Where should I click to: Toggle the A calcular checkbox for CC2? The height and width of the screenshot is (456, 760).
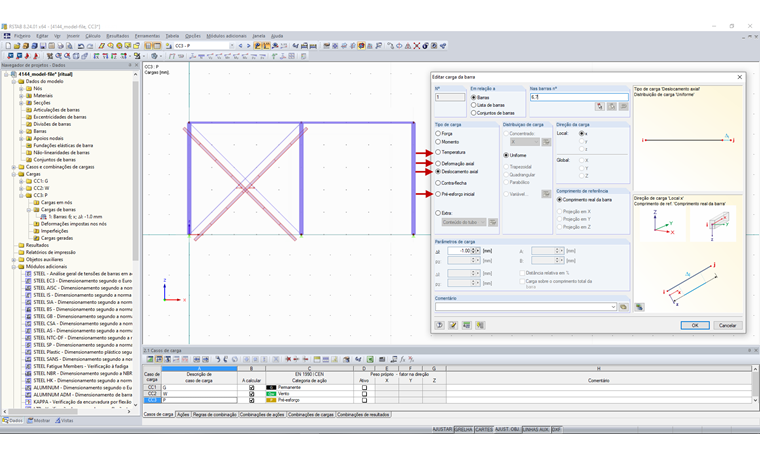click(x=251, y=394)
